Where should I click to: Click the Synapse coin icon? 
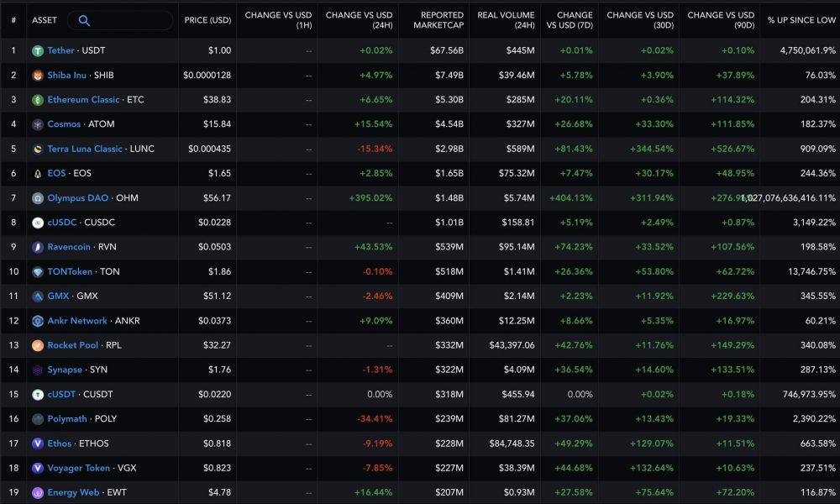38,370
